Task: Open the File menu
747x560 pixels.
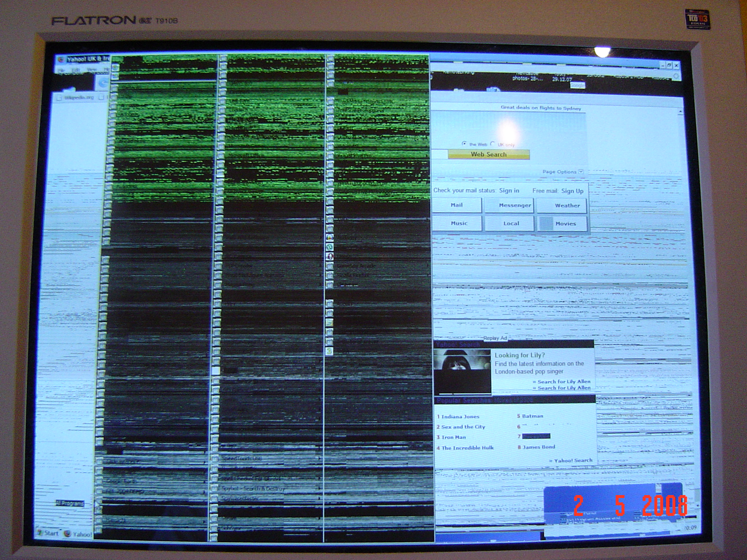Action: pyautogui.click(x=62, y=70)
